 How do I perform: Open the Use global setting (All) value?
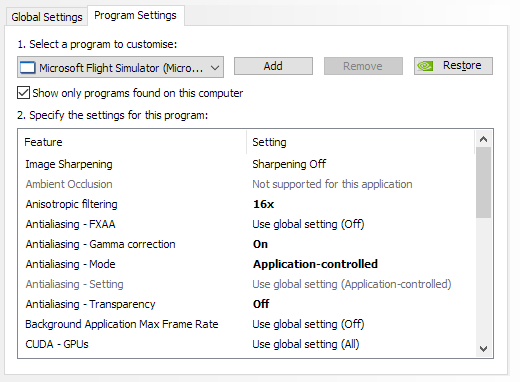306,344
